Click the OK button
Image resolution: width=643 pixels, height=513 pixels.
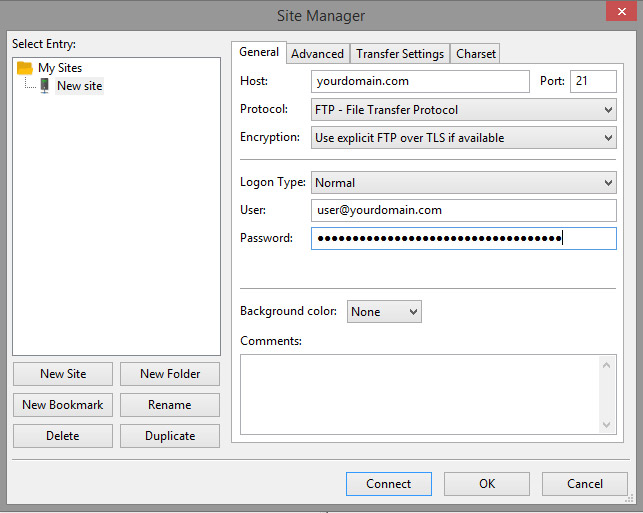click(487, 484)
